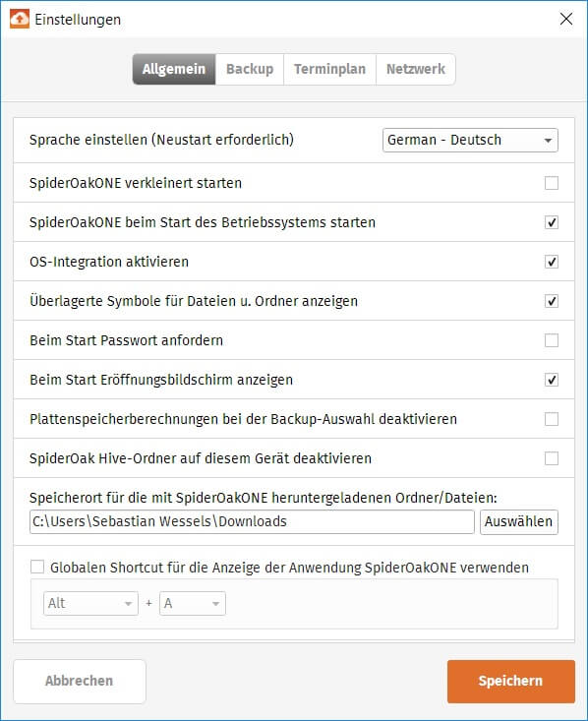Close the Einstellungen dialog

click(x=566, y=19)
